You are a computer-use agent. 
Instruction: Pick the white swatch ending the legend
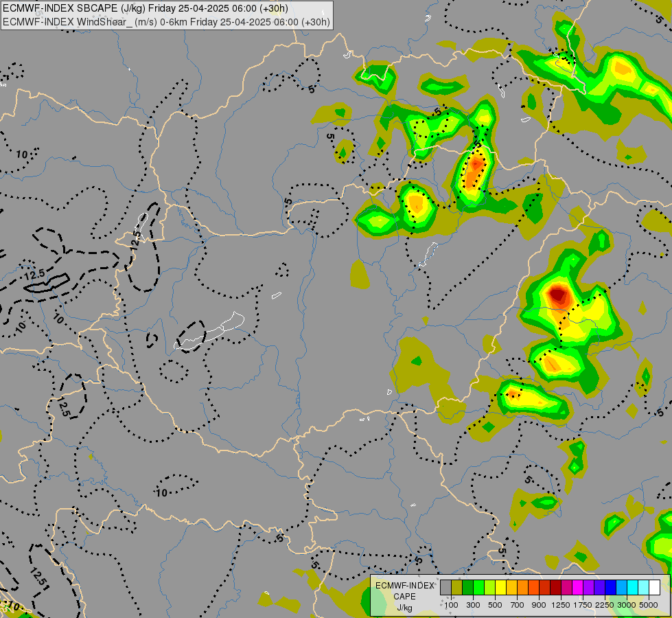click(x=655, y=588)
